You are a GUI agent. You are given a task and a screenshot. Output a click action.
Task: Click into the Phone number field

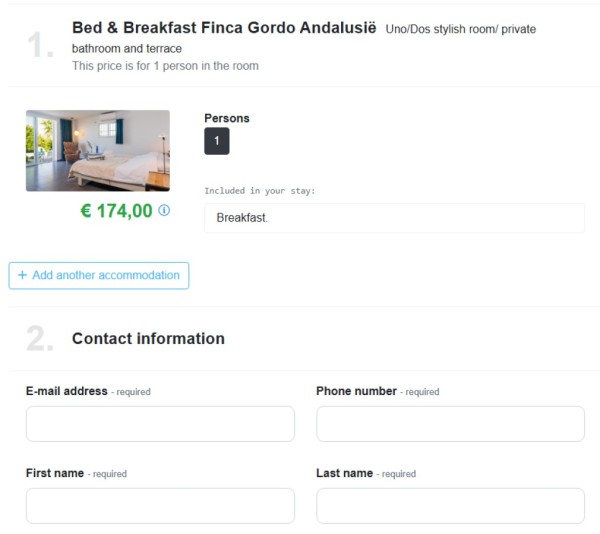click(x=450, y=424)
